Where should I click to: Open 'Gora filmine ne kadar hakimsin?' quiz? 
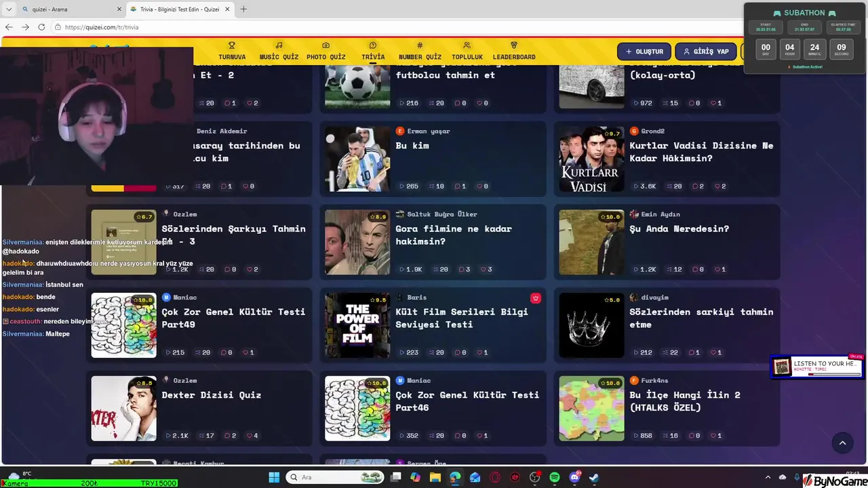tap(454, 235)
